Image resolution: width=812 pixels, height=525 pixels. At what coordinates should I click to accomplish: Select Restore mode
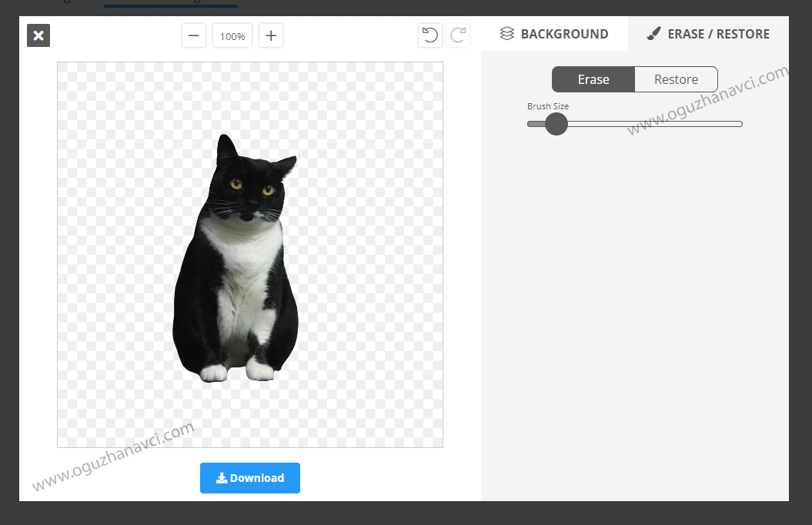tap(676, 79)
